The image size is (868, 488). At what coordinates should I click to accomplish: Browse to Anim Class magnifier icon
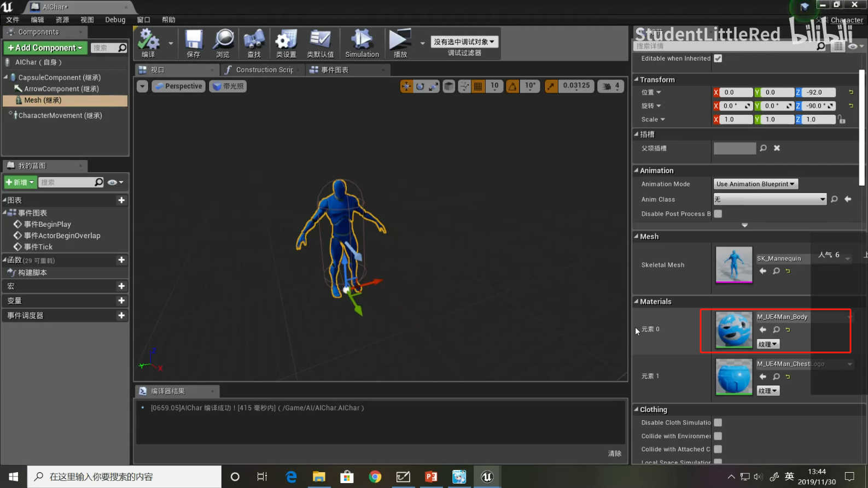pyautogui.click(x=834, y=199)
